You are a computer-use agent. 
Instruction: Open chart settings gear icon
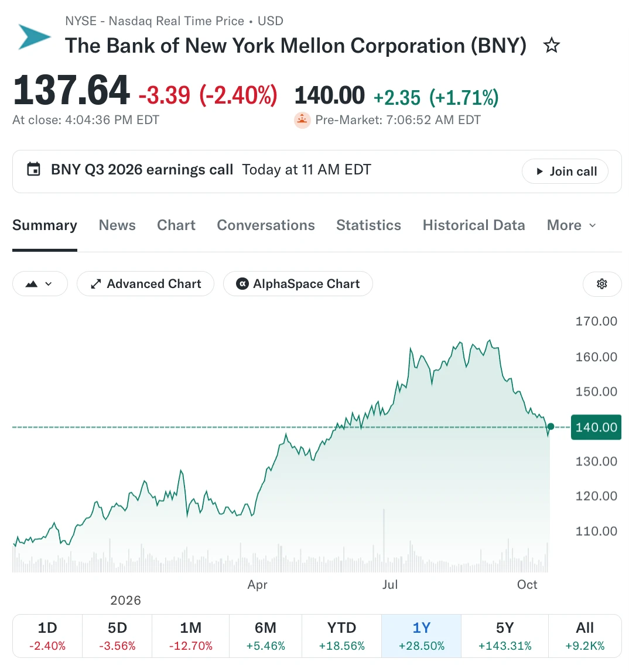tap(601, 284)
